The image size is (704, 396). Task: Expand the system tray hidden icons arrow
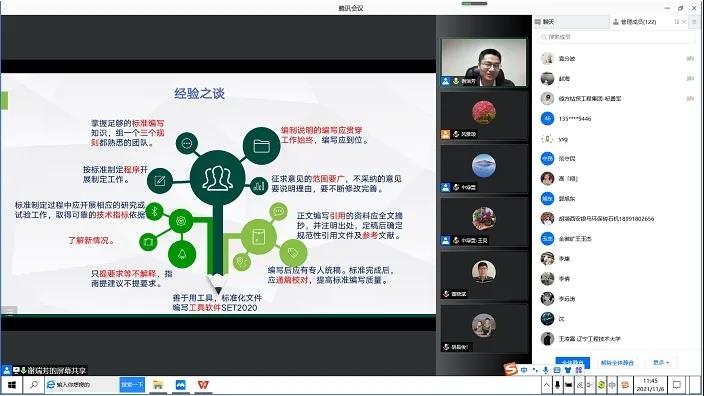click(x=546, y=385)
